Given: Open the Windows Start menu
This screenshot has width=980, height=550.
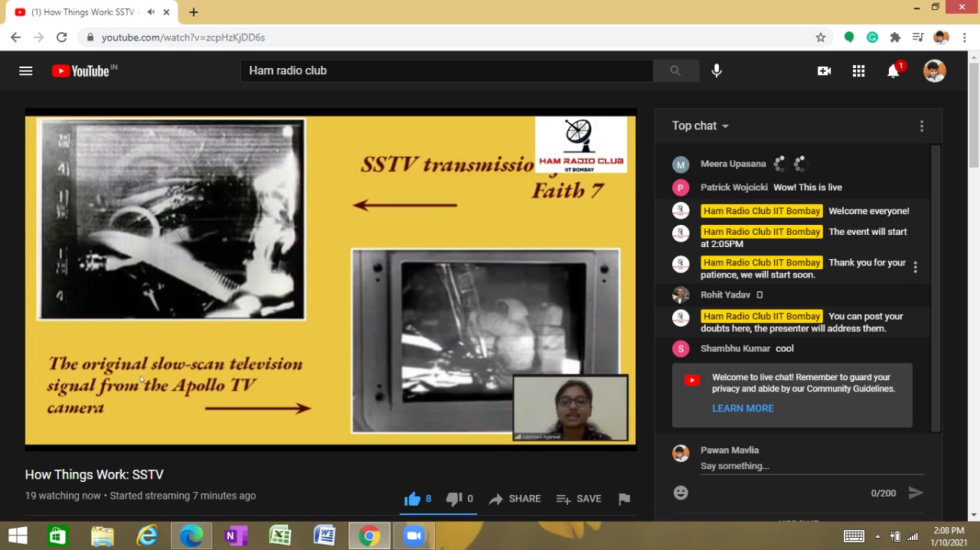Looking at the screenshot, I should point(17,535).
